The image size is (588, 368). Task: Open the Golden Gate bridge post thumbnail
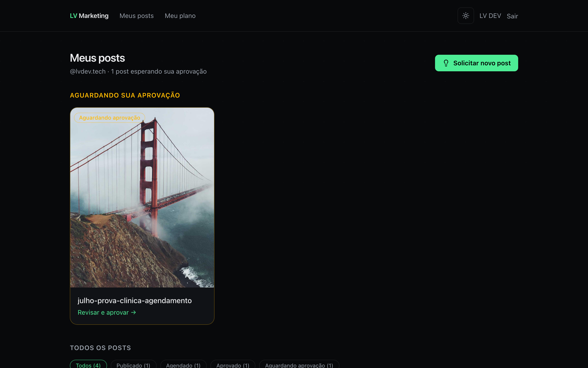coord(142,197)
